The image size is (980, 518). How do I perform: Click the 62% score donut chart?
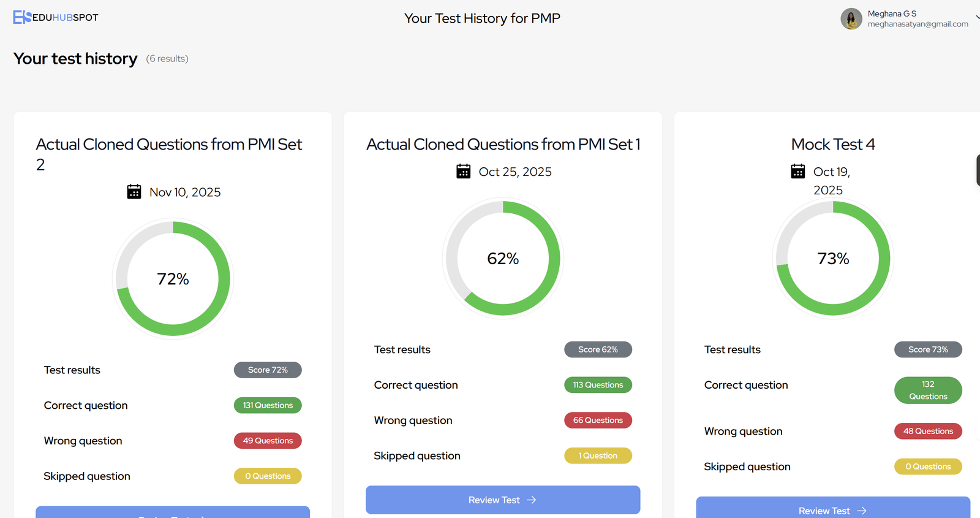[x=503, y=259]
